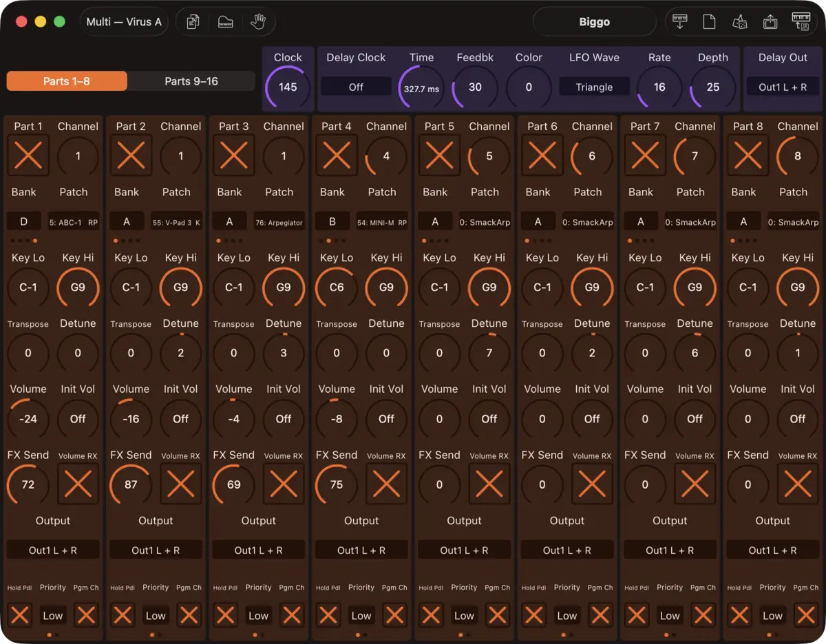Click the copy documents toolbar icon
Image resolution: width=826 pixels, height=644 pixels.
tap(193, 22)
